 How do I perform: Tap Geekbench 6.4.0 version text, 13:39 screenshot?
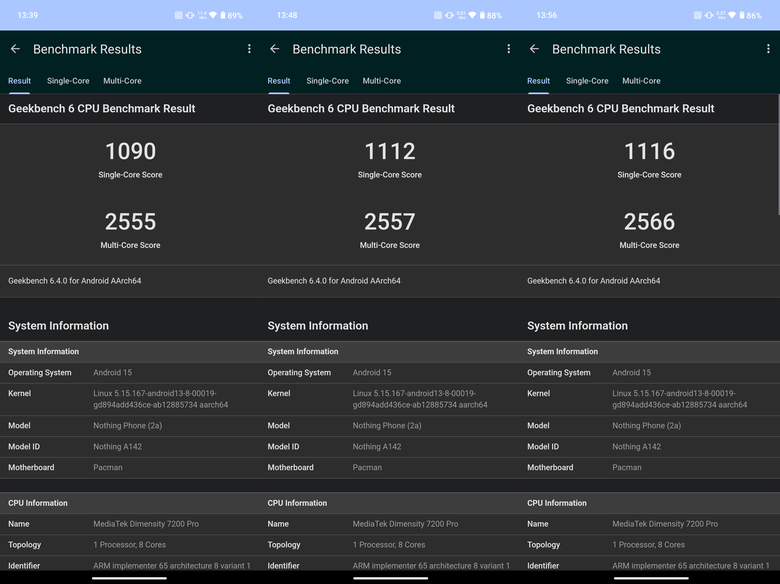[75, 281]
